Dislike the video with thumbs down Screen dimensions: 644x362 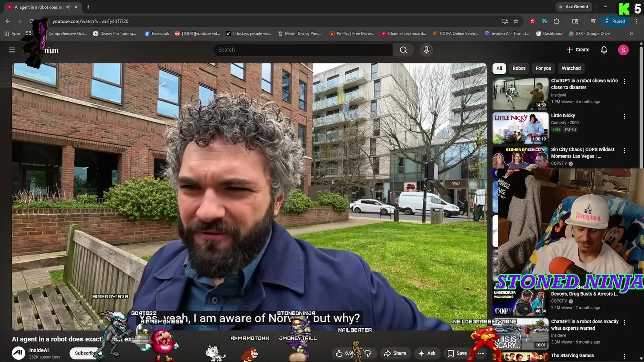(369, 353)
